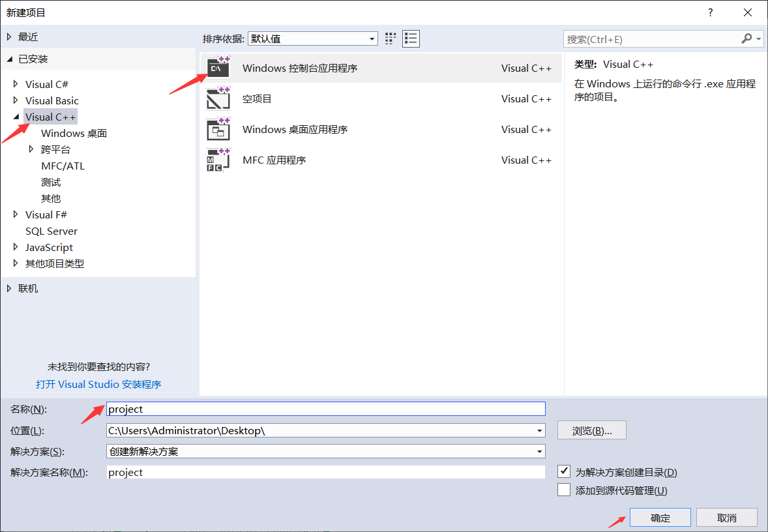Select the empty project template icon
This screenshot has width=768, height=532.
pyautogui.click(x=218, y=98)
